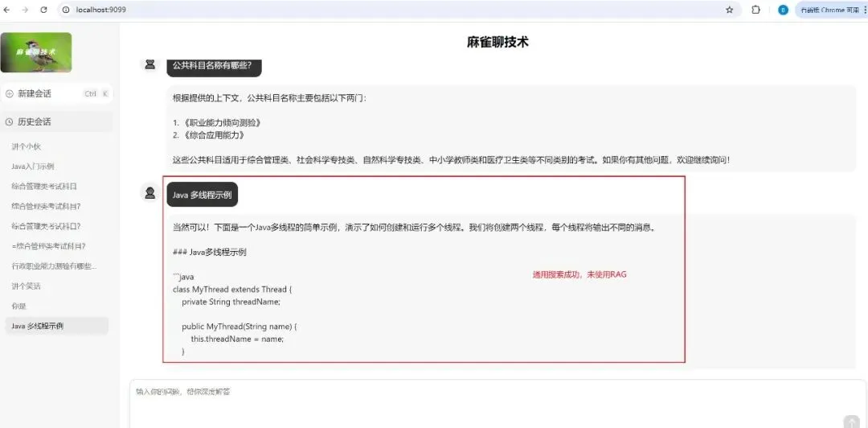Send the message with the arrow-up button

pos(851,422)
